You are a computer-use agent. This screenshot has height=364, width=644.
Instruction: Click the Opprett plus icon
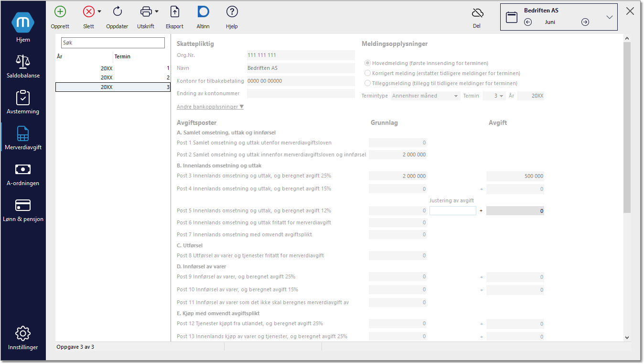(60, 12)
